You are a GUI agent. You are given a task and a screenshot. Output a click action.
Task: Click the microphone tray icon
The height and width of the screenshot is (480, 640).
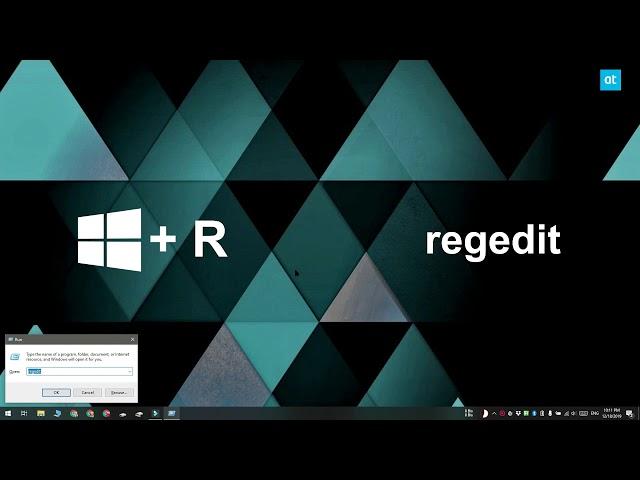(x=550, y=413)
